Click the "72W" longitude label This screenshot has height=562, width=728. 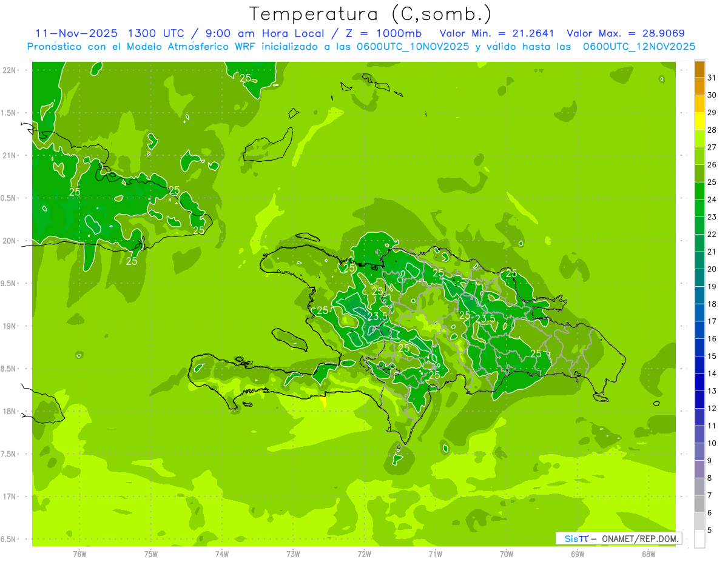point(364,554)
